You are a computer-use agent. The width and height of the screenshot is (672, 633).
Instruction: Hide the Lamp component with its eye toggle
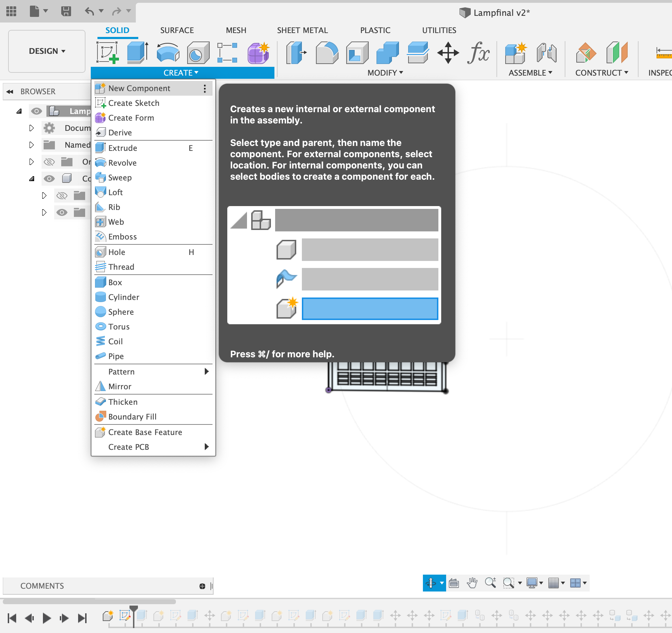pos(36,111)
